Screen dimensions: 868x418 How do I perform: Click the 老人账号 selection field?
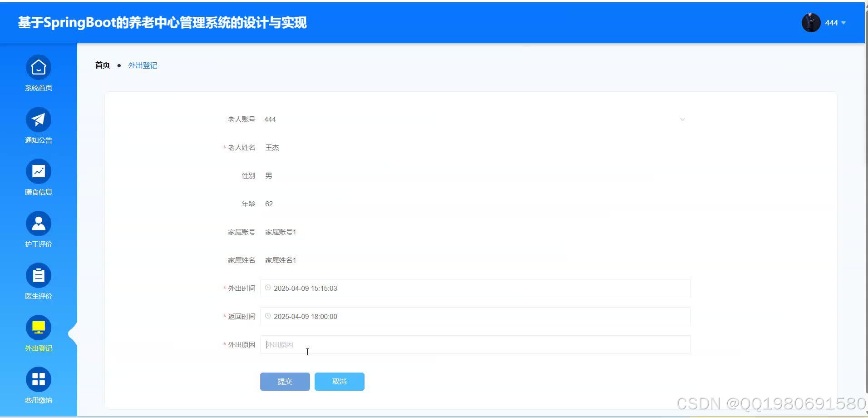(454, 119)
